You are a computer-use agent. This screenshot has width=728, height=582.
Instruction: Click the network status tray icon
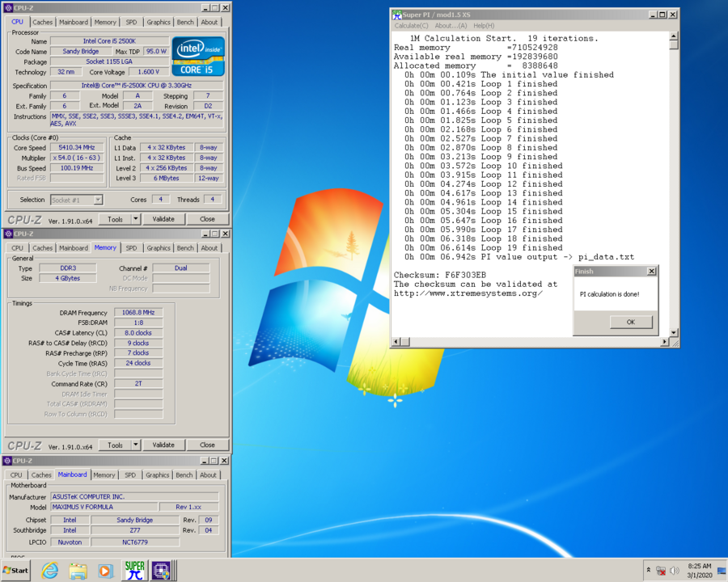[661, 571]
